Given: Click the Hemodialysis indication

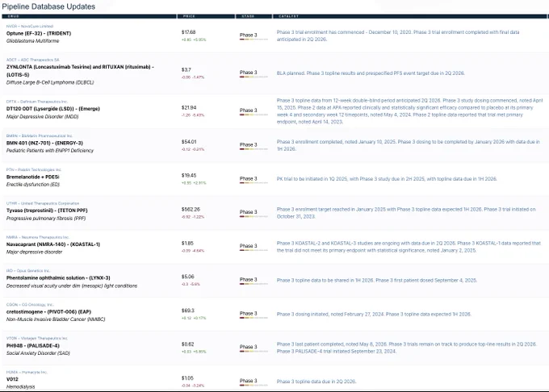Looking at the screenshot, I should pyautogui.click(x=21, y=386).
